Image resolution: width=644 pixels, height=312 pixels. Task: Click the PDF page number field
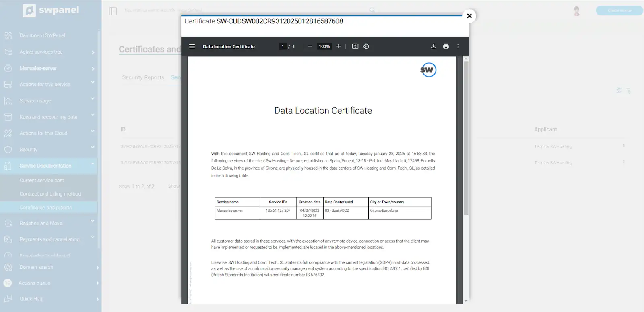[x=283, y=46]
